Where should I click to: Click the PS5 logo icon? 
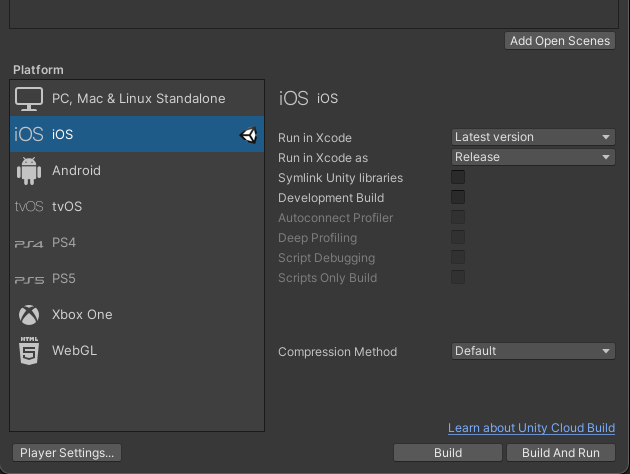tap(29, 279)
